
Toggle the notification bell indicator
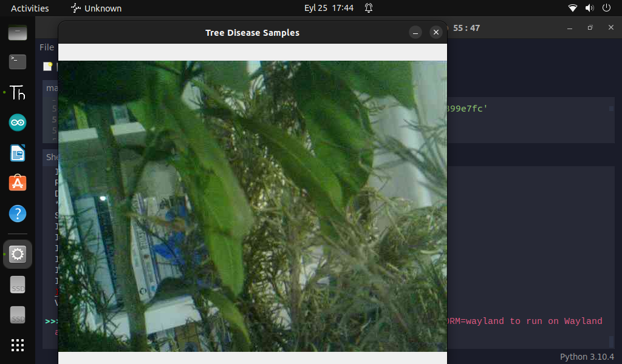369,8
